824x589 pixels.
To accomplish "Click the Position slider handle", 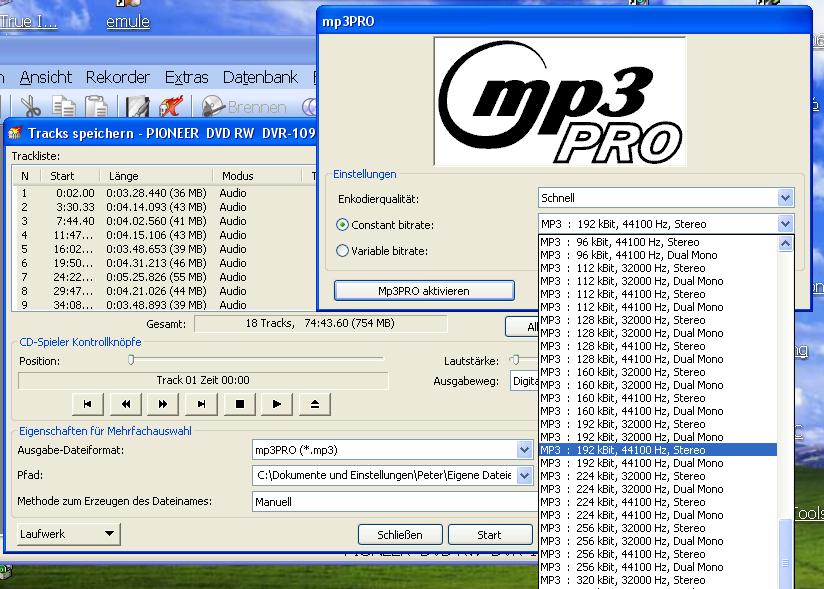I will pos(131,360).
